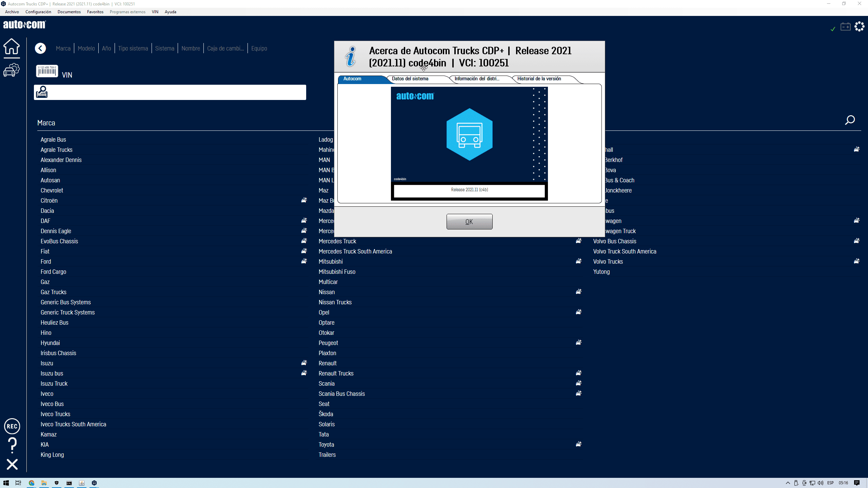Select Volvo Trucks from brand list
Screen dimensions: 868x488
click(x=608, y=262)
